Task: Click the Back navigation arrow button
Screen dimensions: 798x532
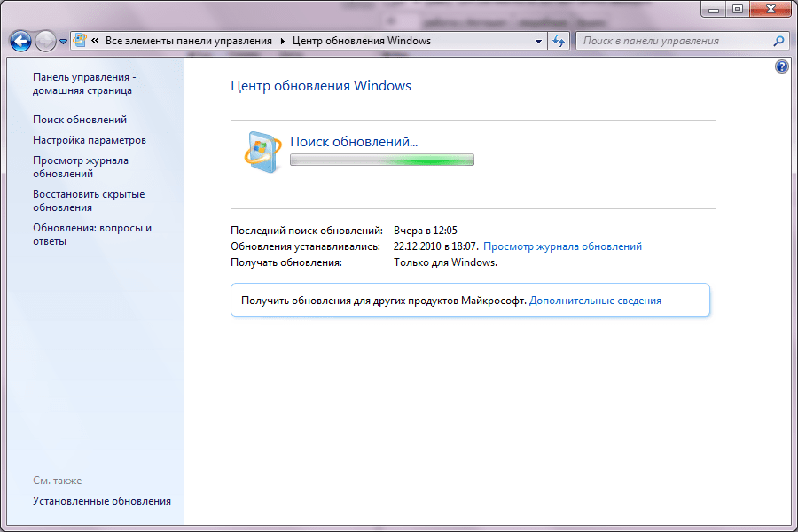Action: click(x=20, y=42)
